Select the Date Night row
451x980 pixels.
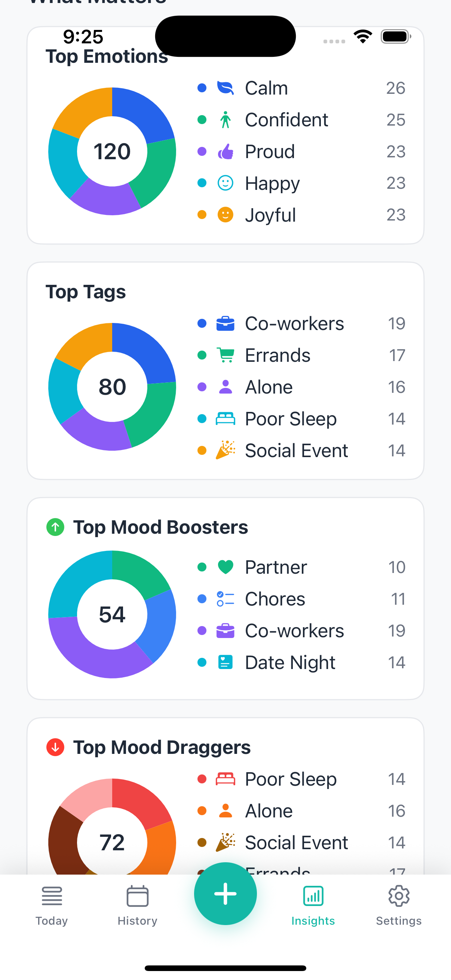pos(301,662)
